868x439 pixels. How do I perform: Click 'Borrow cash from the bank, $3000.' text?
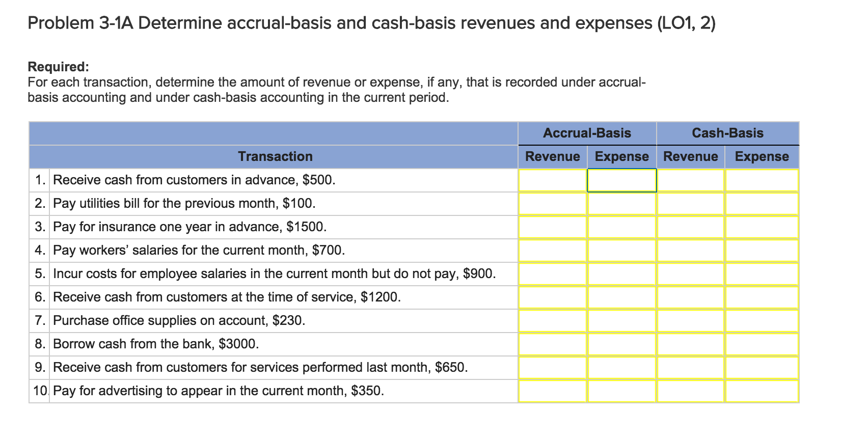click(156, 344)
